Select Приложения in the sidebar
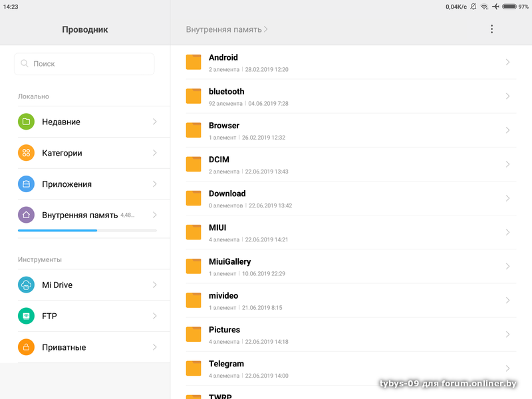532x399 pixels. pyautogui.click(x=66, y=184)
